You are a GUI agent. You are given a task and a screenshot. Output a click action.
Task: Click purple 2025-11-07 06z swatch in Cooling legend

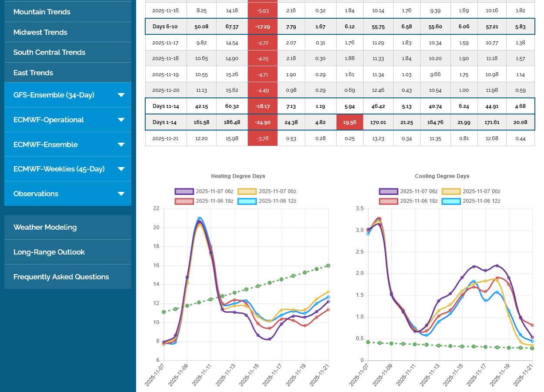coord(388,191)
